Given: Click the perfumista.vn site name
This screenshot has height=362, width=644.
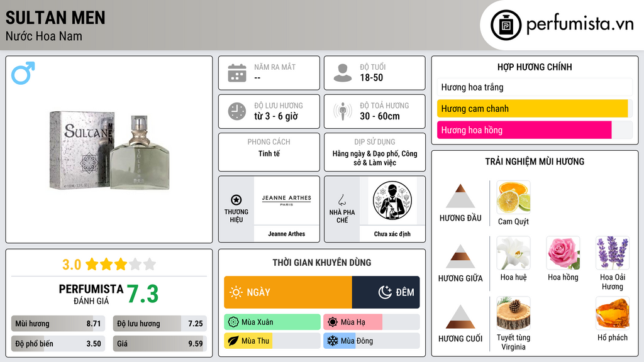Looking at the screenshot, I should [580, 25].
